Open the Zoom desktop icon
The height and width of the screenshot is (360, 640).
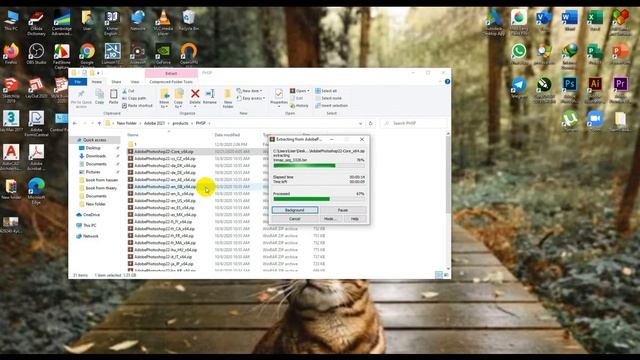coord(595,122)
